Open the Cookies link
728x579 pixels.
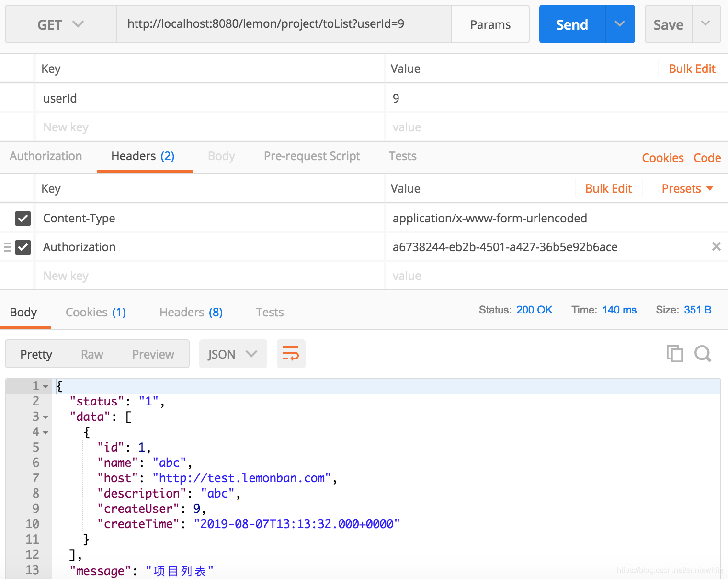pyautogui.click(x=663, y=158)
